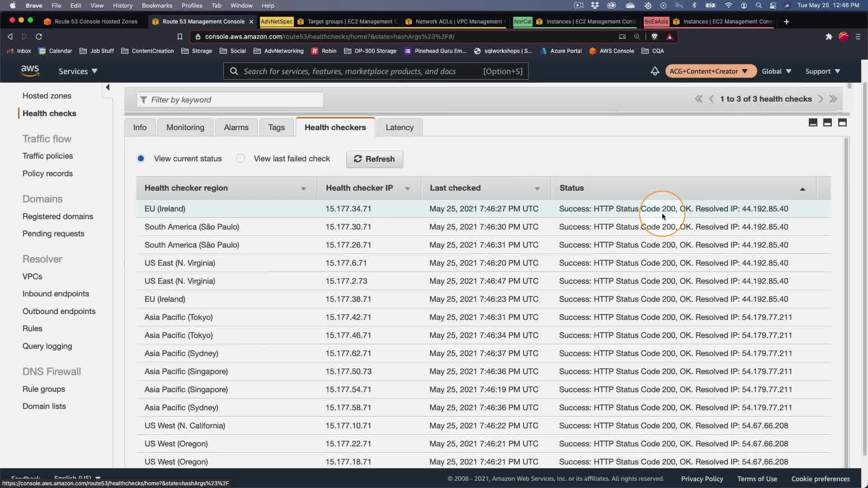The height and width of the screenshot is (488, 868).
Task: Click the AWS logo home icon
Action: coord(30,71)
